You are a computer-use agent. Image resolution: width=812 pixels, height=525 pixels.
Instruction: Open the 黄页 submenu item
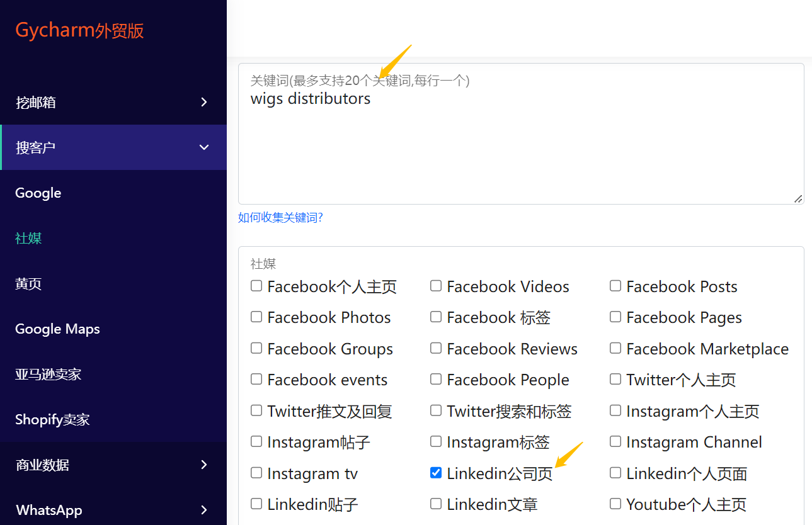tap(28, 283)
